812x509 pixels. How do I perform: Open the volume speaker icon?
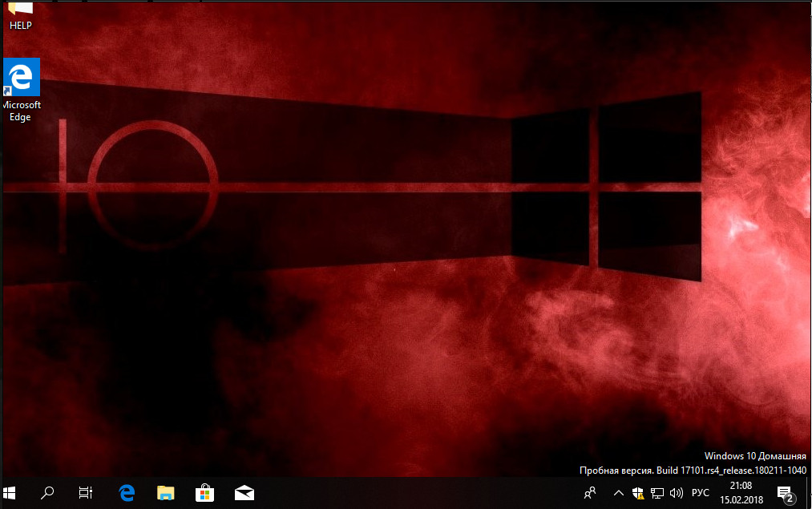pos(677,493)
